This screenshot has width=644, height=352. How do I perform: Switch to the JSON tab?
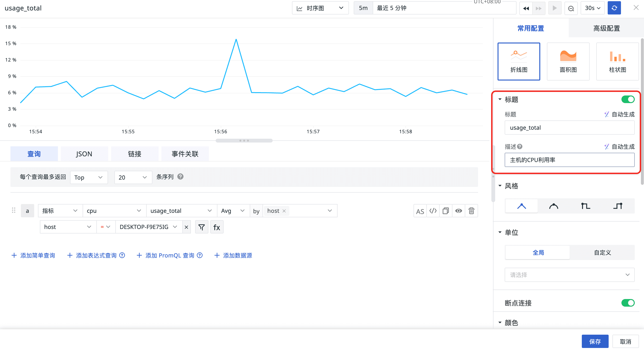[x=84, y=154]
